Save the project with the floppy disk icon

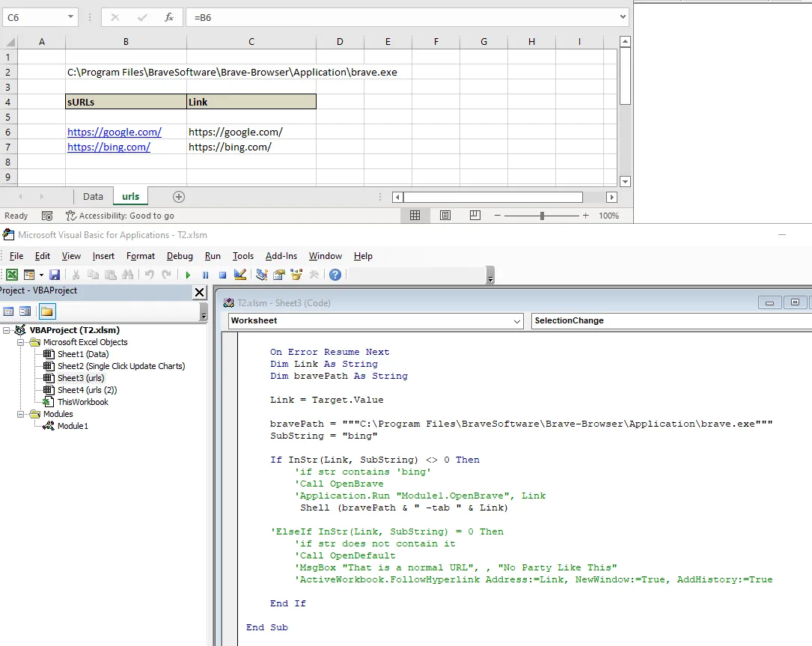pyautogui.click(x=54, y=275)
